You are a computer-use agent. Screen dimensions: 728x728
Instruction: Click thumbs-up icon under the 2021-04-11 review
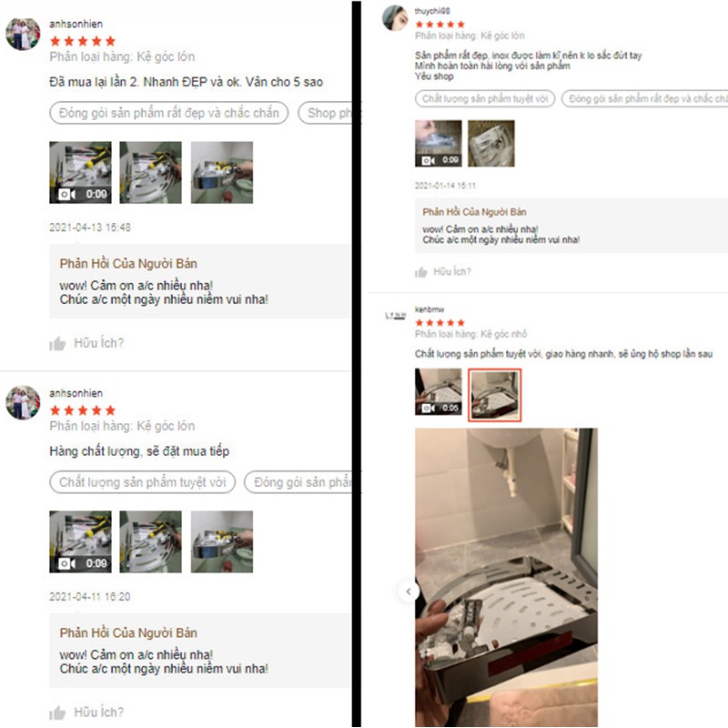click(57, 713)
